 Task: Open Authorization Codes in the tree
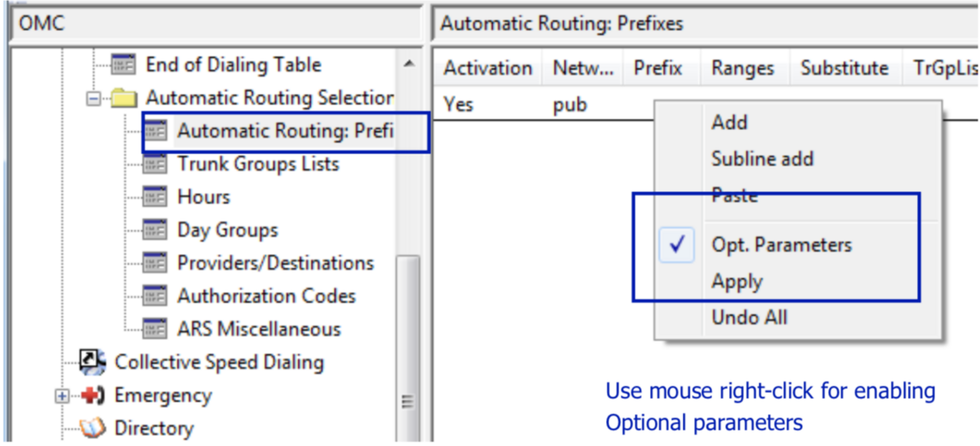point(266,296)
